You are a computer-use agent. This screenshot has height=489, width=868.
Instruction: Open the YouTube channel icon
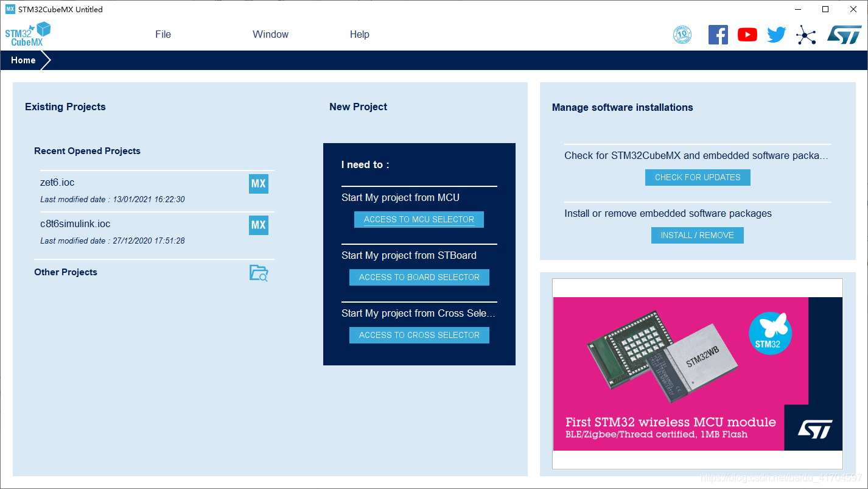[747, 35]
